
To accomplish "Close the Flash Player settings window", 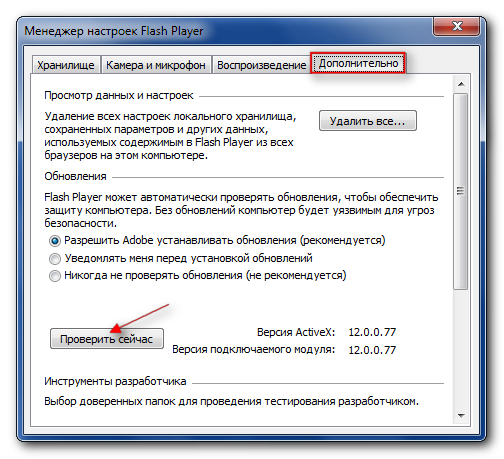I will coord(456,26).
